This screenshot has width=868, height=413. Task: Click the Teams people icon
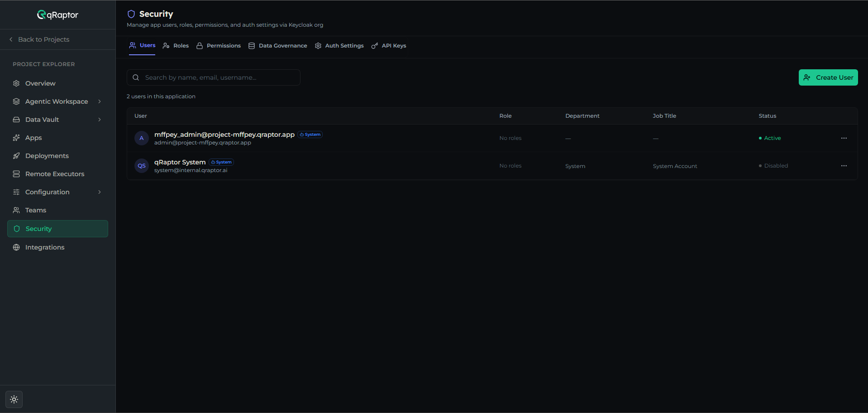[x=16, y=210]
